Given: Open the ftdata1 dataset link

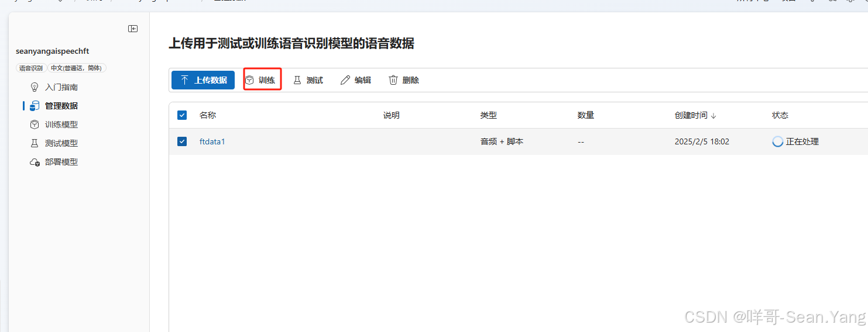Looking at the screenshot, I should [x=212, y=141].
